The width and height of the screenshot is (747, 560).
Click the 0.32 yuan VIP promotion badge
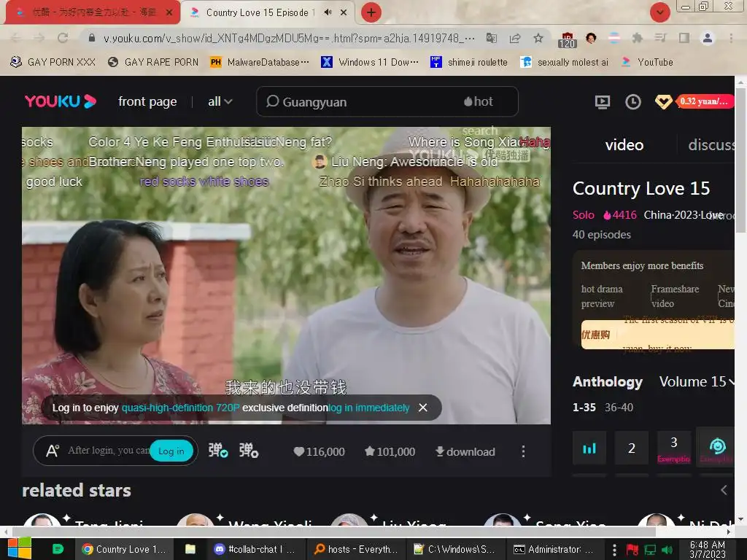point(705,101)
